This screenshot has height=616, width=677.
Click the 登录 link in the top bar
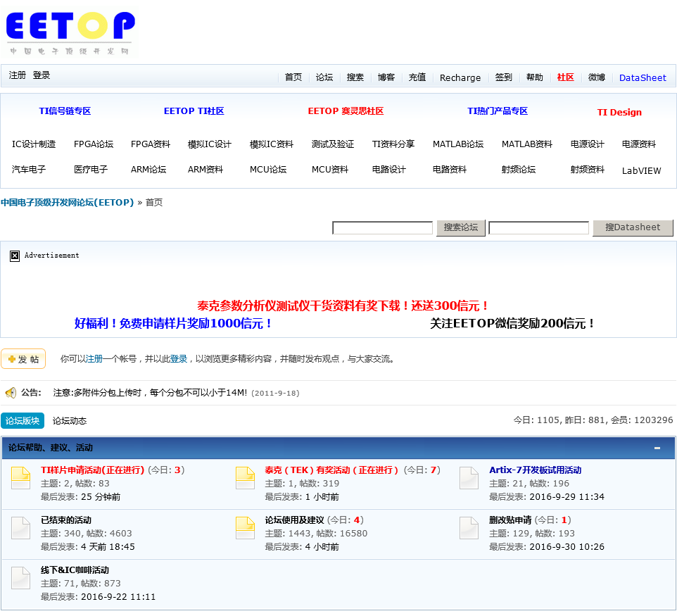coord(42,75)
